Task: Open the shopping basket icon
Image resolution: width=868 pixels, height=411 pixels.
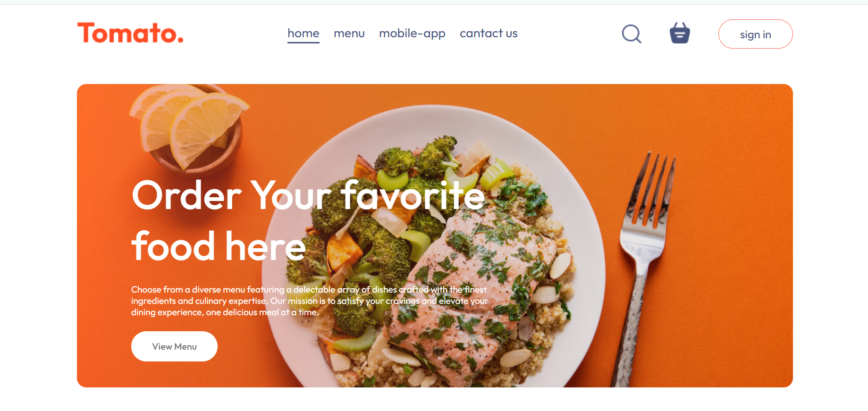Action: tap(680, 33)
